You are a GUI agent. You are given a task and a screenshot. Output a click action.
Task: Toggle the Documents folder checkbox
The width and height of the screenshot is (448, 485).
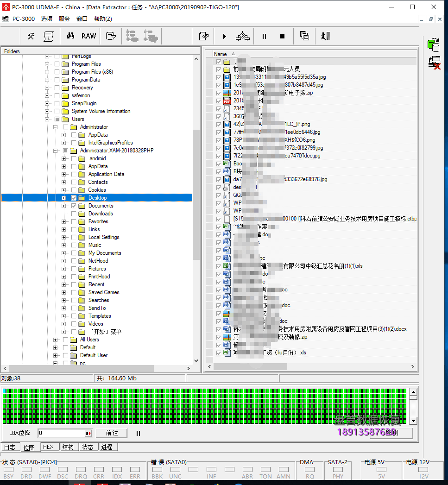coord(74,206)
